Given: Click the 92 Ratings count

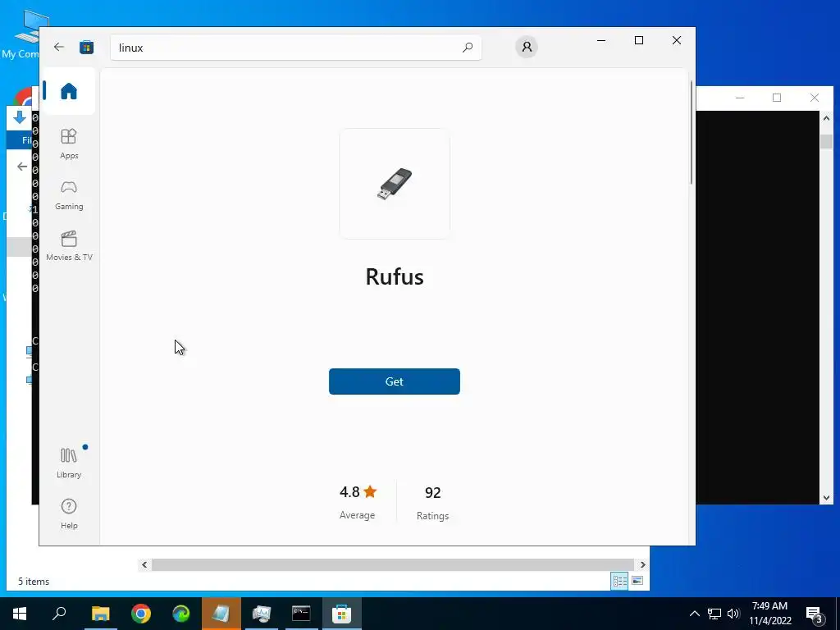Looking at the screenshot, I should [432, 503].
